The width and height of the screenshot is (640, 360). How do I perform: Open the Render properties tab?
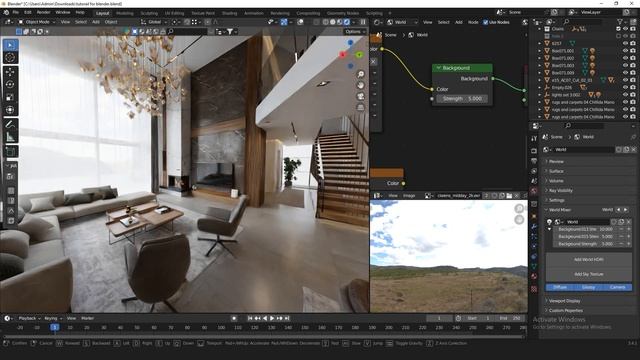(x=534, y=151)
